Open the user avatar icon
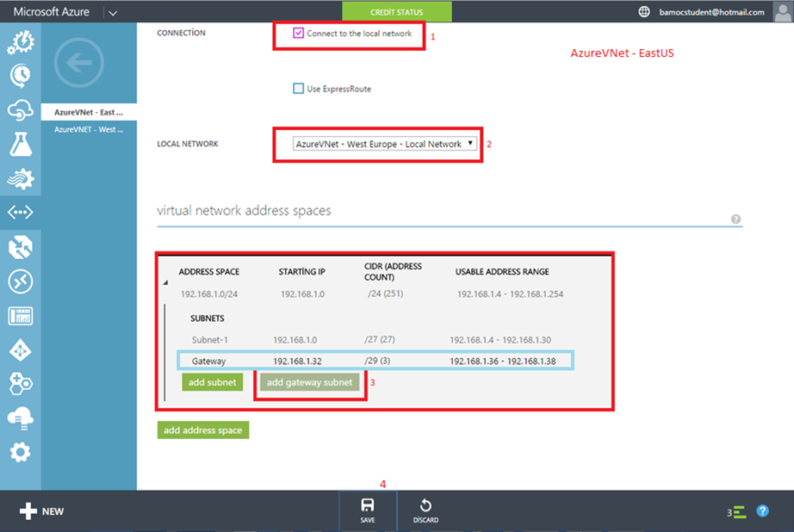Image resolution: width=794 pixels, height=532 pixels. tap(783, 12)
